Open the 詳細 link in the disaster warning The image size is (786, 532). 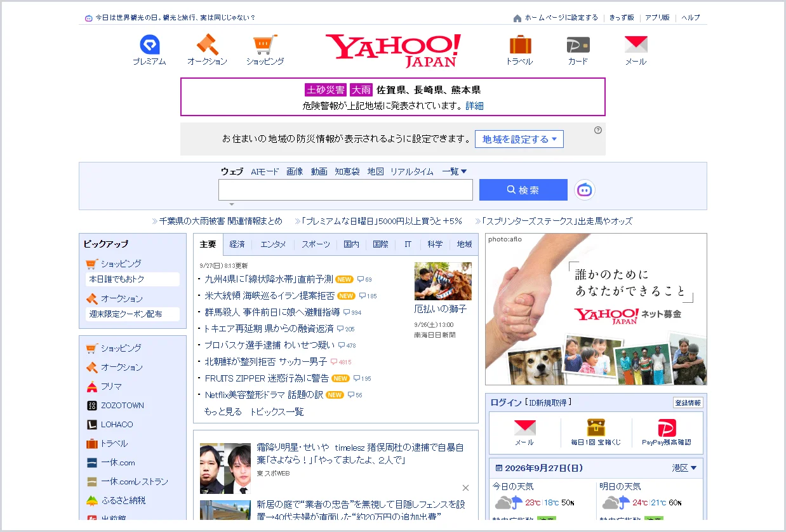(474, 106)
